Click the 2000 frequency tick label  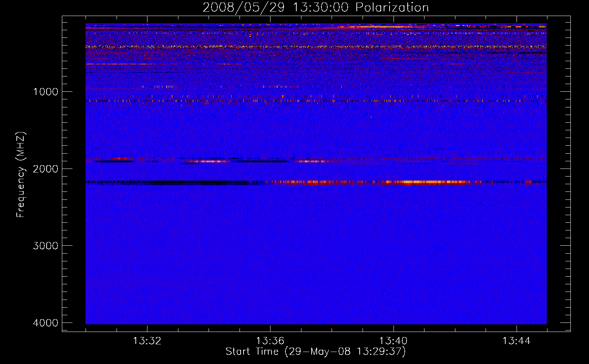point(46,169)
